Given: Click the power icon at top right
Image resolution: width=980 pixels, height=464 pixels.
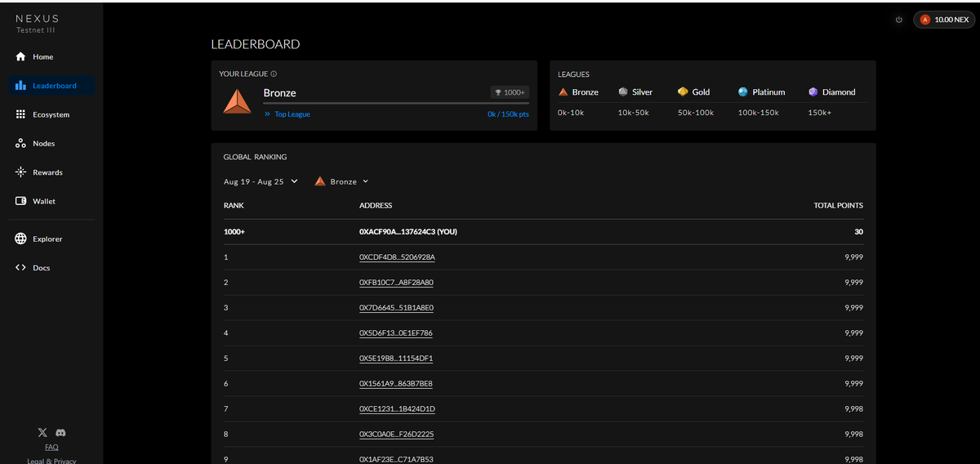Looking at the screenshot, I should (899, 20).
